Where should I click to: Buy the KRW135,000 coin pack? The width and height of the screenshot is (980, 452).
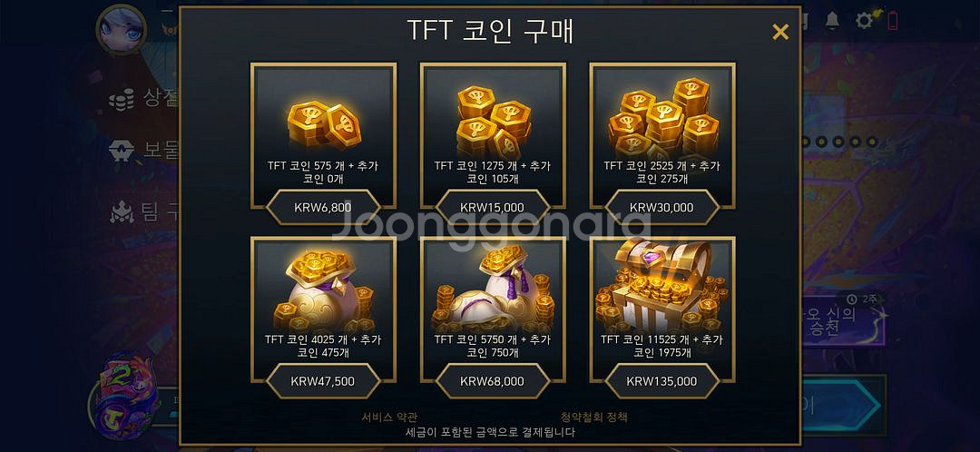pyautogui.click(x=661, y=381)
